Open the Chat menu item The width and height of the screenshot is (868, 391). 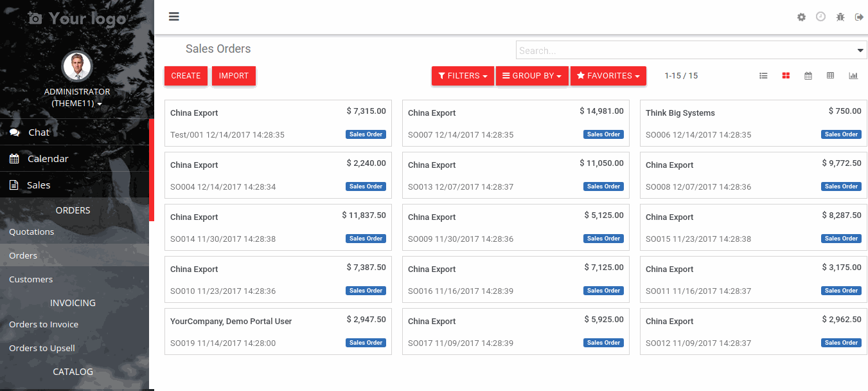(75, 132)
